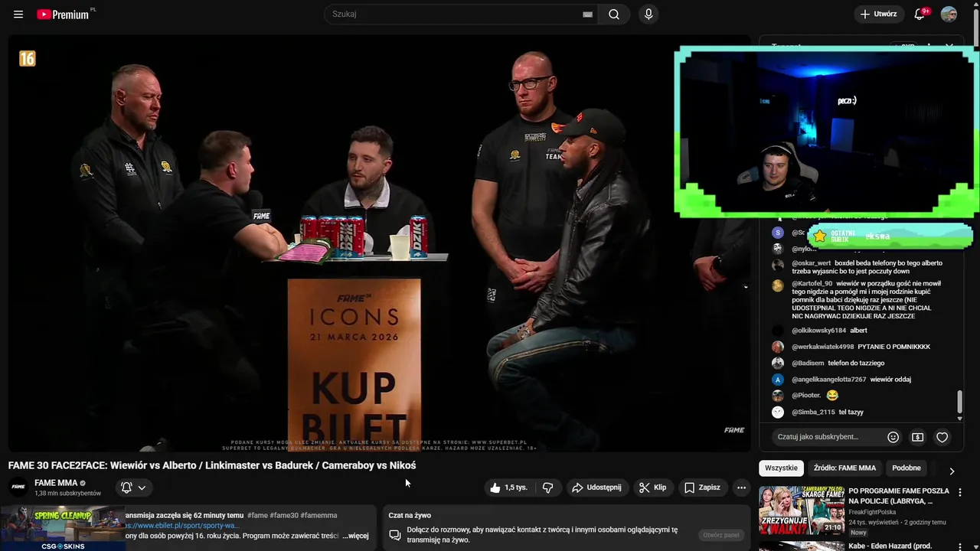This screenshot has width=980, height=551.
Task: Open the ebilet.pl link in description
Action: tap(182, 526)
